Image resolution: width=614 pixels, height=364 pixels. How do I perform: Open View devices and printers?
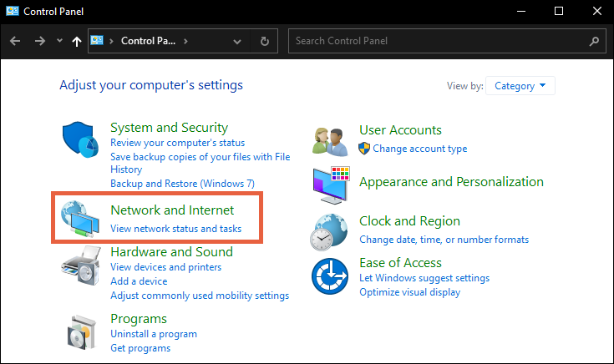[x=165, y=267]
